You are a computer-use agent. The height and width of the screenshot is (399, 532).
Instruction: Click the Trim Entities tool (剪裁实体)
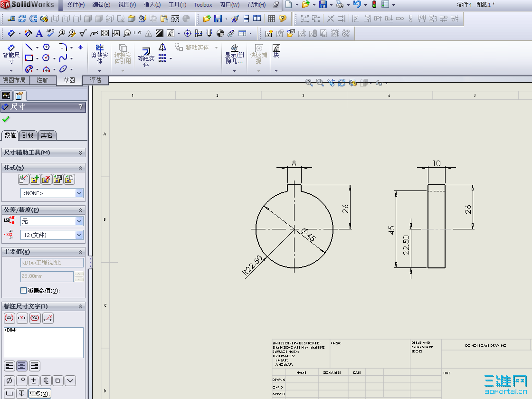click(99, 54)
